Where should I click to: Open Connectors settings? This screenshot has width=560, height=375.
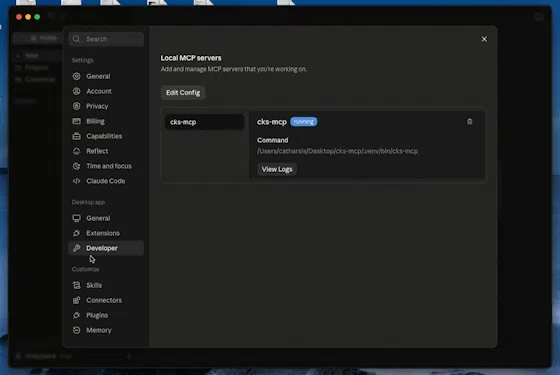coord(106,300)
